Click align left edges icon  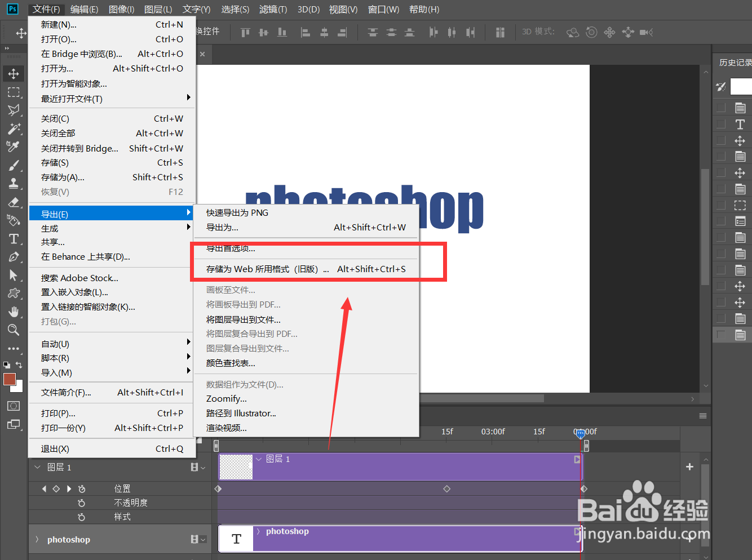(306, 33)
